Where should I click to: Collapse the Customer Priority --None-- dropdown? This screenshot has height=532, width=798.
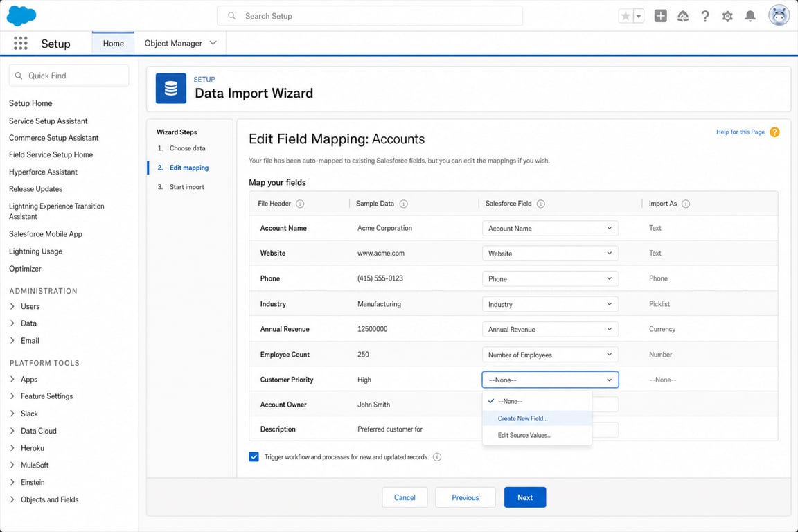tap(550, 380)
